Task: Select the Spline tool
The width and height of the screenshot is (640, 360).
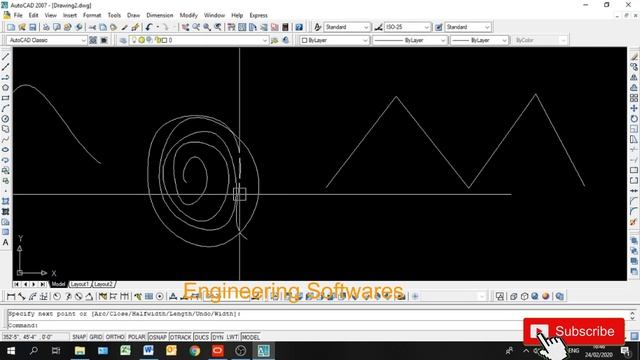Action: coord(5,139)
